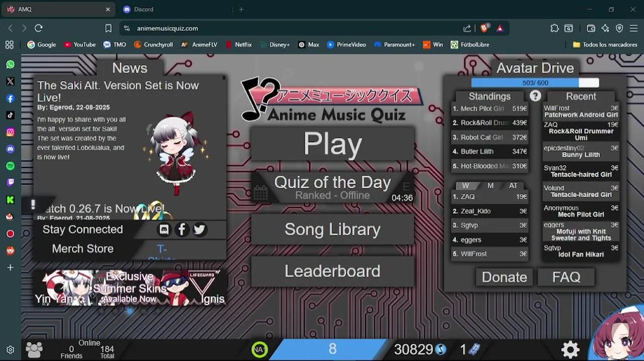
Task: Open the Netflix bookmark
Action: pyautogui.click(x=239, y=45)
